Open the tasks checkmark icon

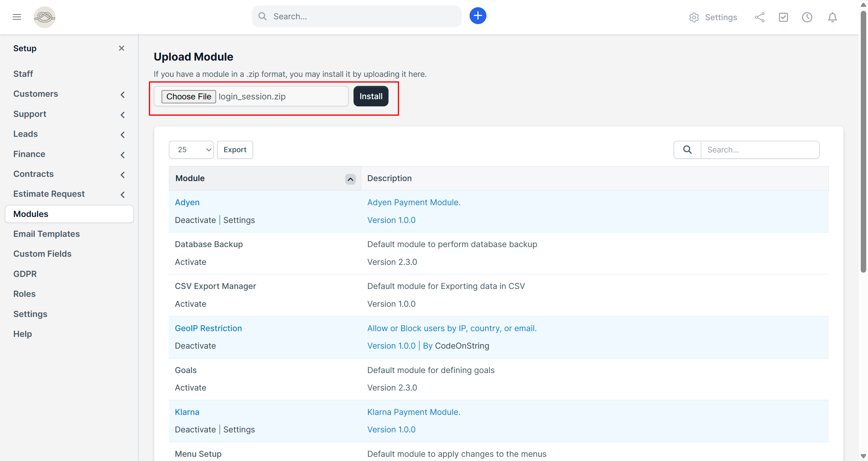[783, 17]
